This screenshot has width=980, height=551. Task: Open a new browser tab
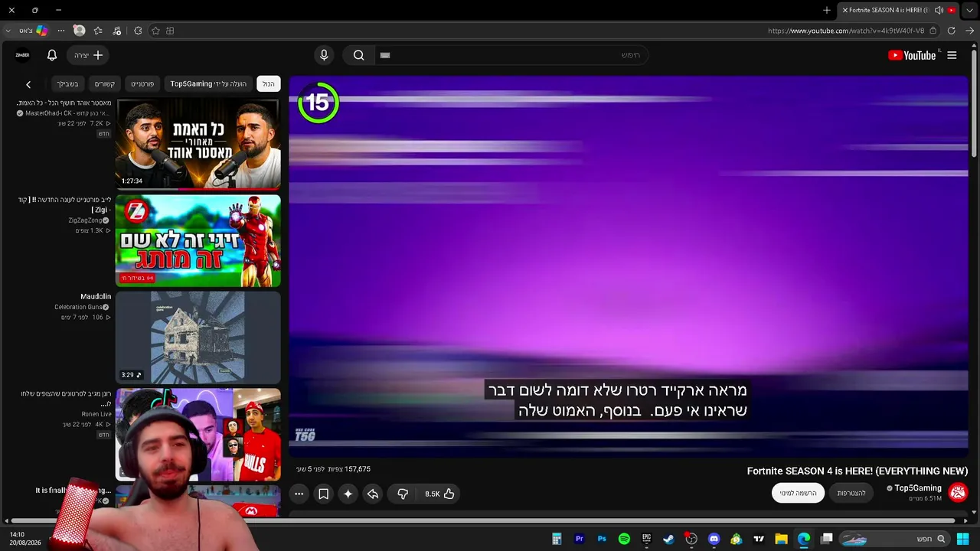tap(827, 10)
